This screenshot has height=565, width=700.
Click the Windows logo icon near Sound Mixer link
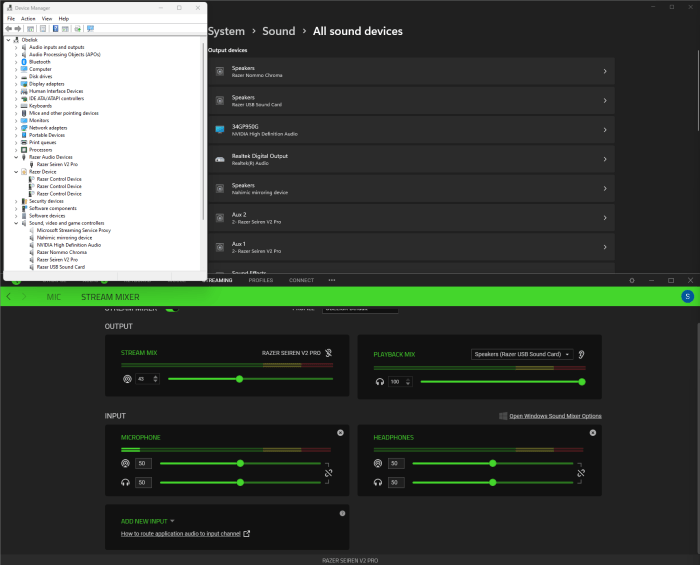pyautogui.click(x=503, y=416)
